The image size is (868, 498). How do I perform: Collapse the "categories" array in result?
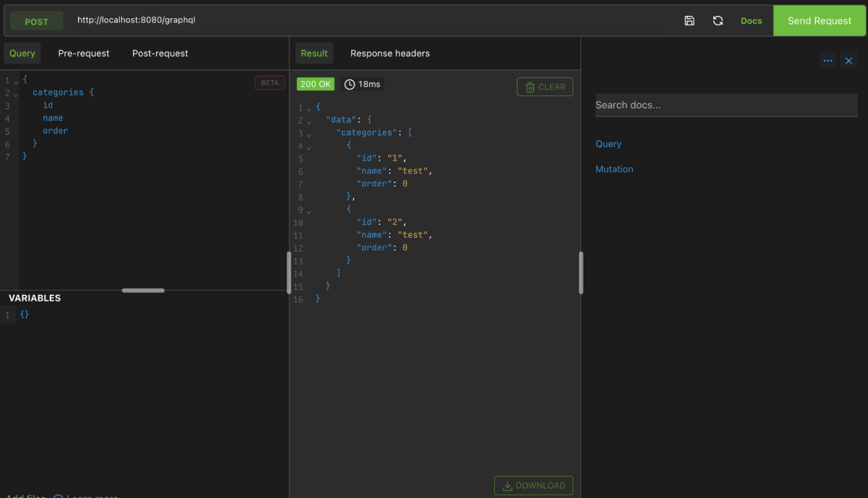tap(309, 134)
